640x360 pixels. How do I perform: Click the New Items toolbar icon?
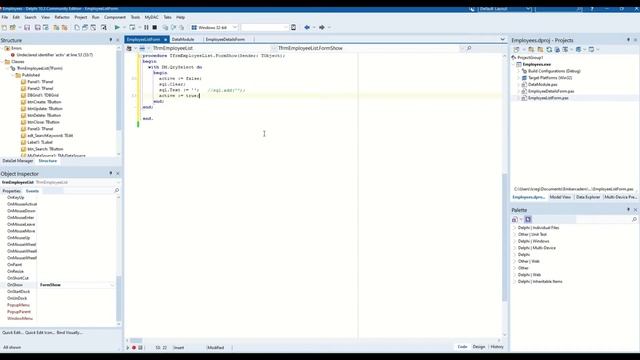coord(4,27)
